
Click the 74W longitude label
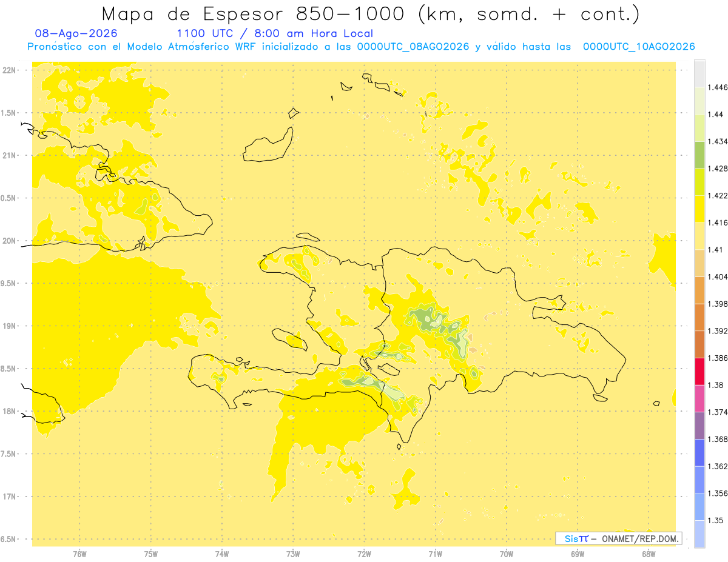pyautogui.click(x=222, y=554)
